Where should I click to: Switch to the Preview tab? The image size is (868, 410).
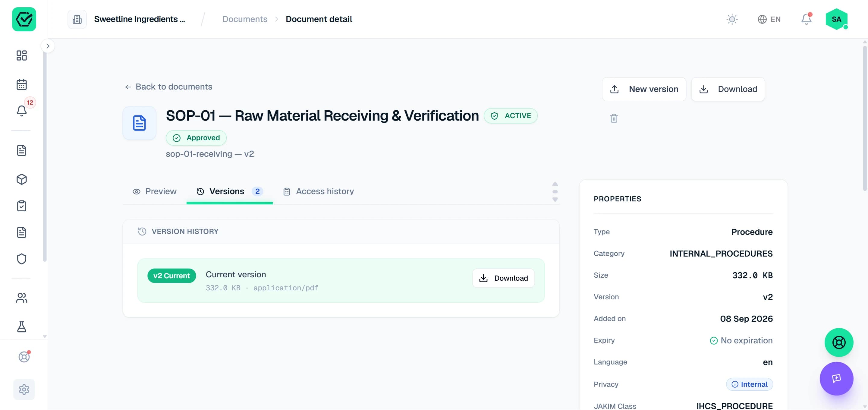tap(155, 191)
